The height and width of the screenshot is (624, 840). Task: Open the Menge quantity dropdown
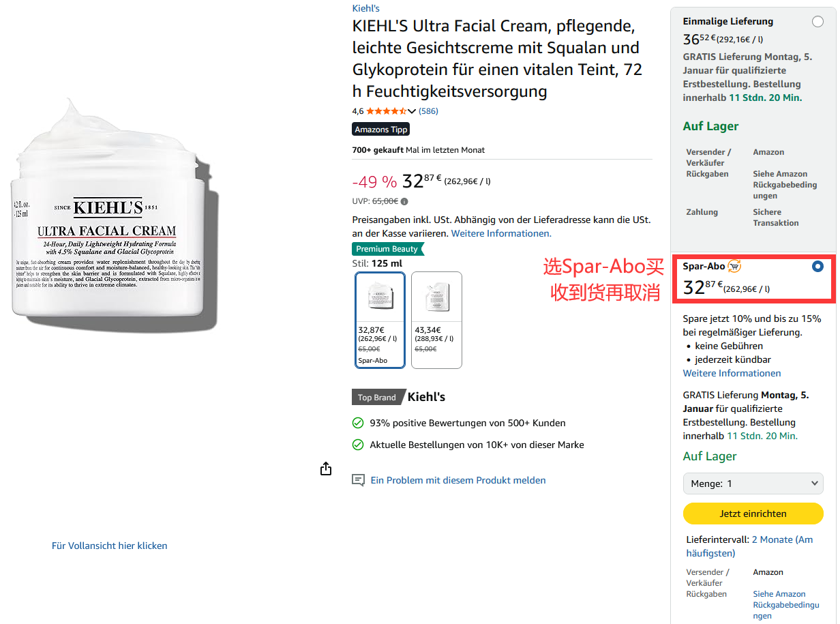coord(753,484)
